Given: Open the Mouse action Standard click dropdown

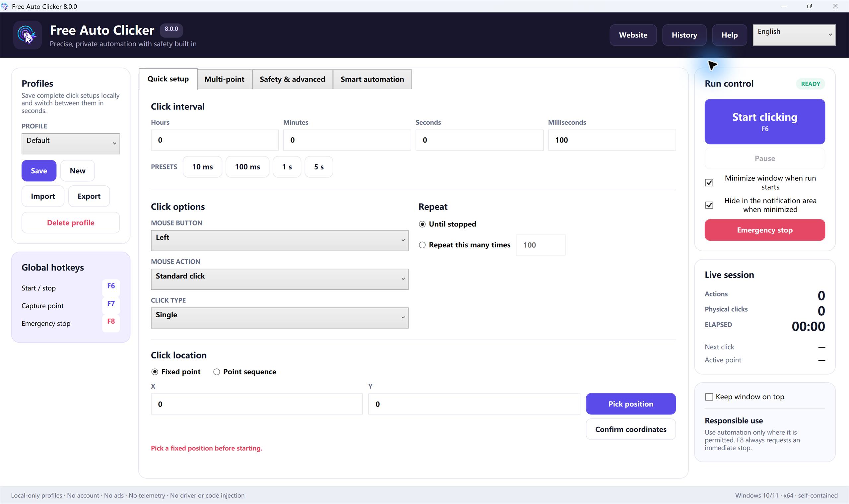Looking at the screenshot, I should (x=280, y=280).
